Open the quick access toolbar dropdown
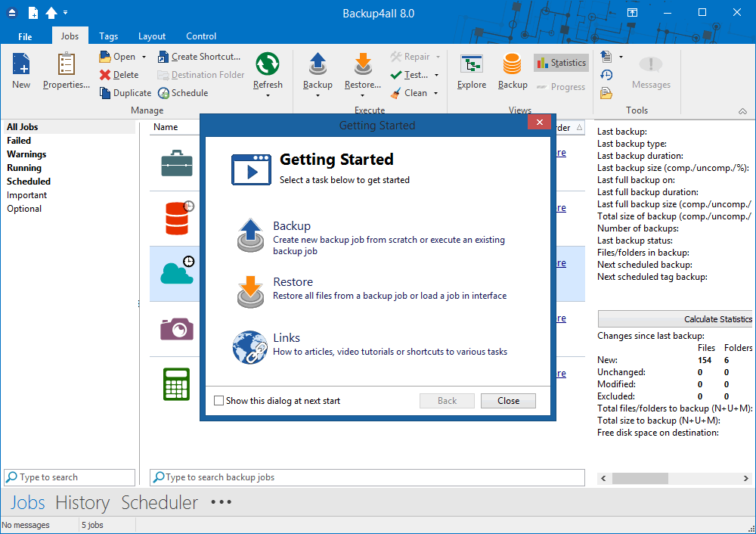This screenshot has height=534, width=756. pos(65,13)
